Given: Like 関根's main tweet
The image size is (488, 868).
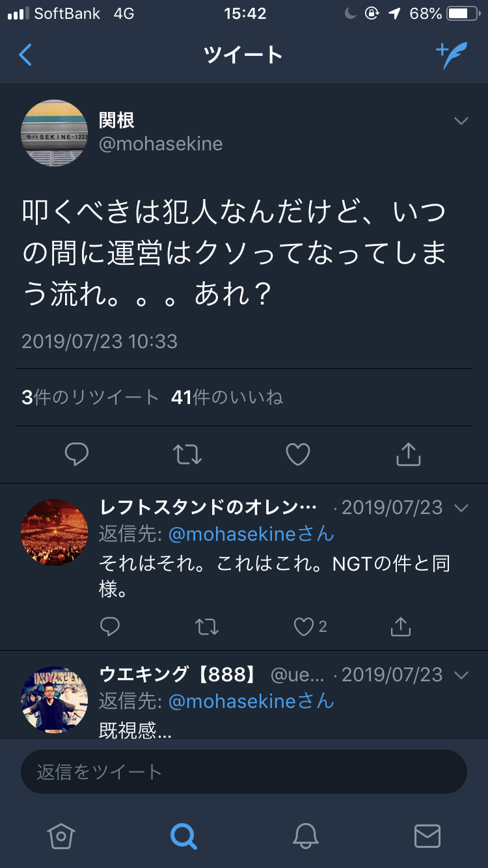Looking at the screenshot, I should (298, 454).
